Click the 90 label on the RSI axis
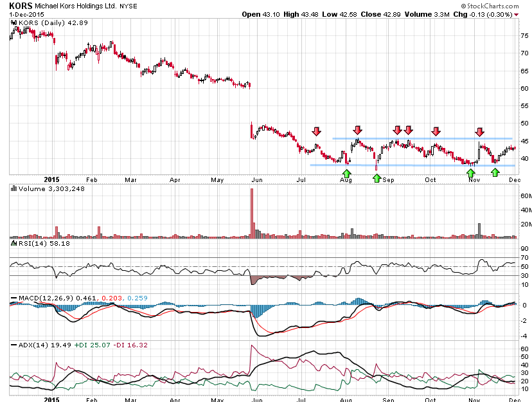 click(x=524, y=249)
